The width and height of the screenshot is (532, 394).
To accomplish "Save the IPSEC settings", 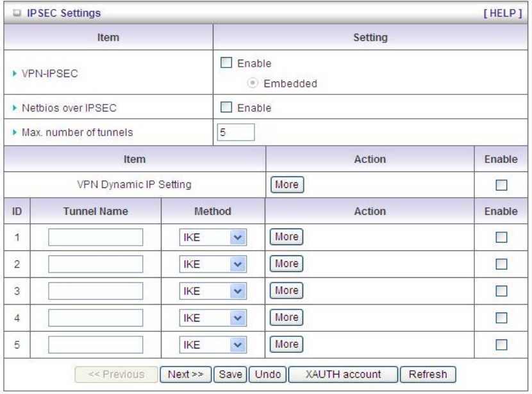I will tap(230, 373).
